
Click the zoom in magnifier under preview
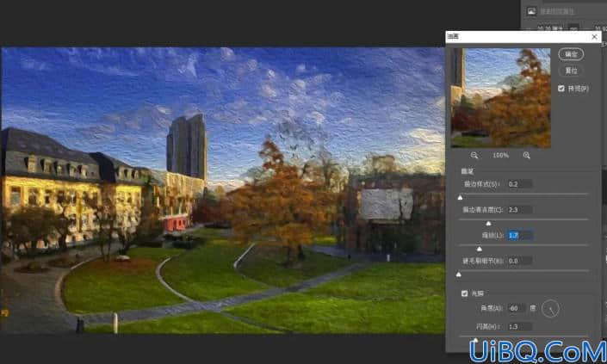pyautogui.click(x=526, y=156)
